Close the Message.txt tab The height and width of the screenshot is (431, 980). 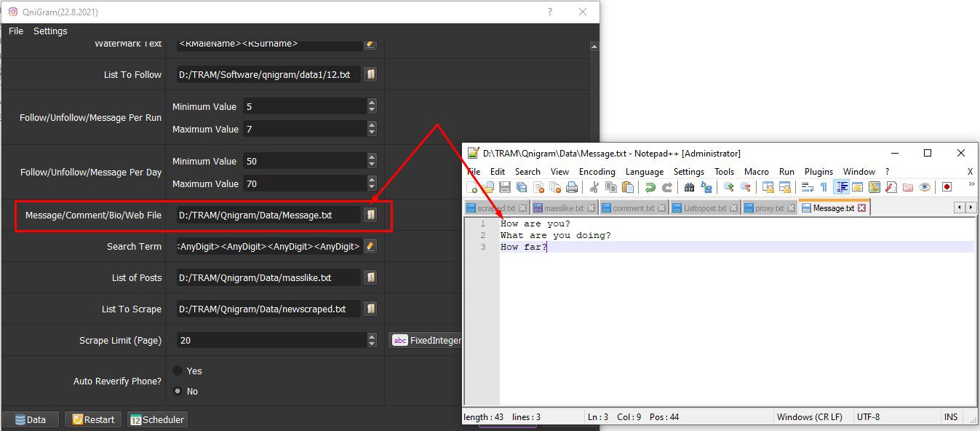point(862,208)
